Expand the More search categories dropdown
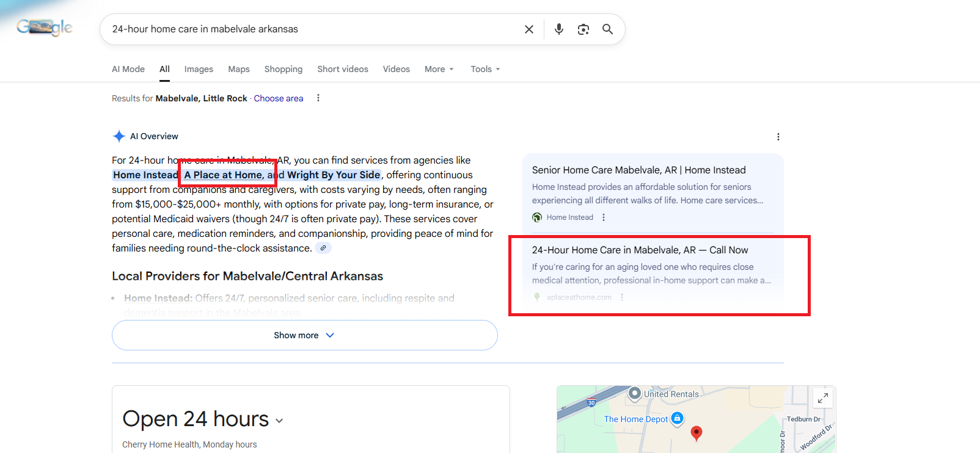The height and width of the screenshot is (453, 980). tap(439, 69)
